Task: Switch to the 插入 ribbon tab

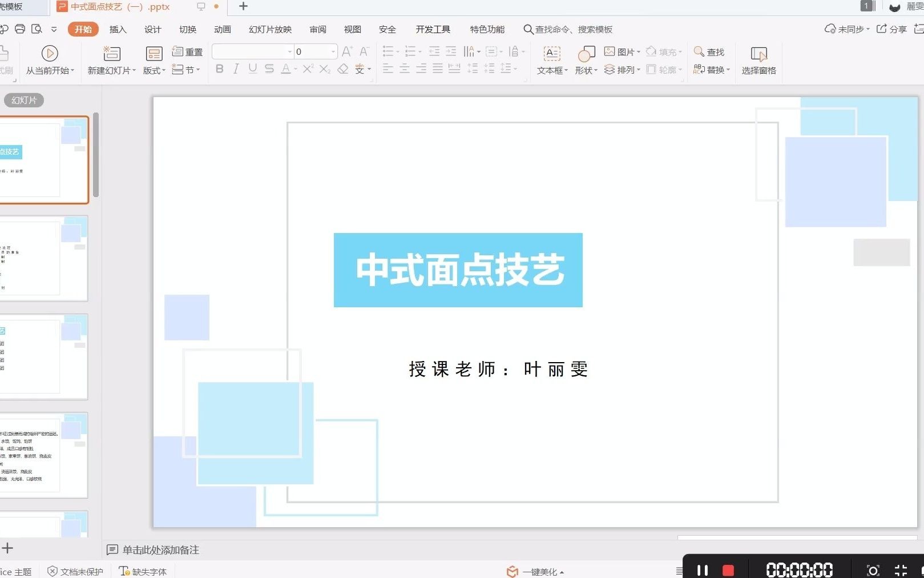Action: 118,29
